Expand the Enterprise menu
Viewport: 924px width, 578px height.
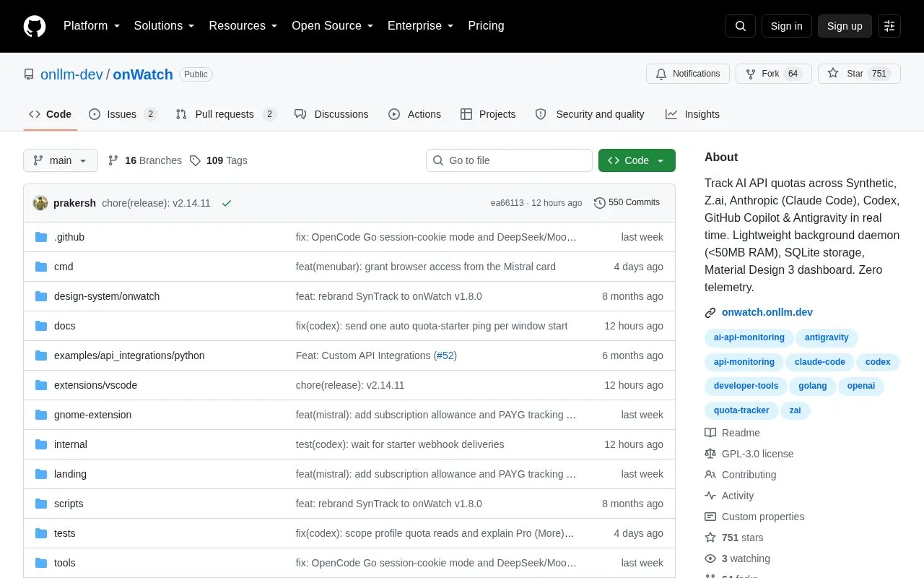pos(420,26)
